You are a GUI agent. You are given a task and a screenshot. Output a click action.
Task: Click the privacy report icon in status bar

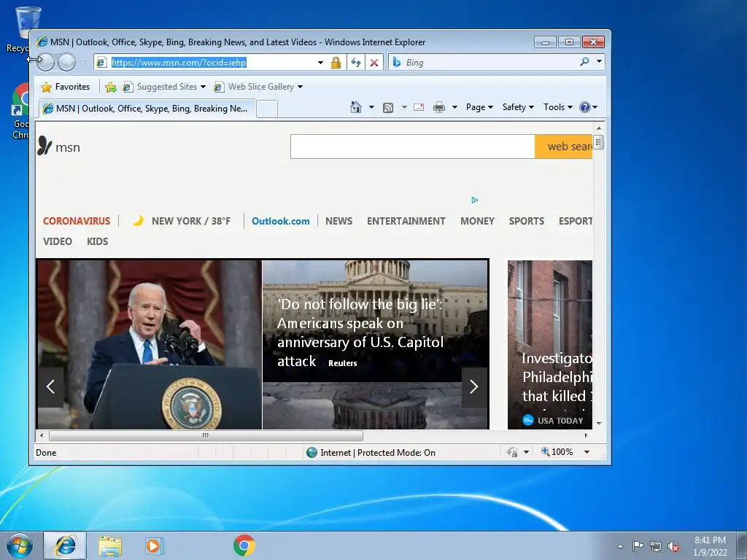click(x=512, y=452)
